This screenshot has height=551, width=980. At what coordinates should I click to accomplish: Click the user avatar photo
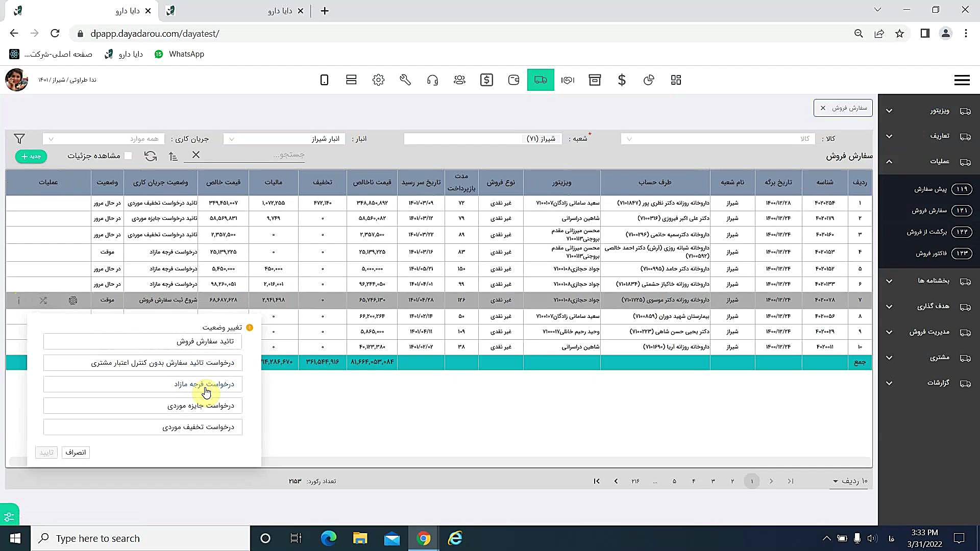pyautogui.click(x=16, y=80)
